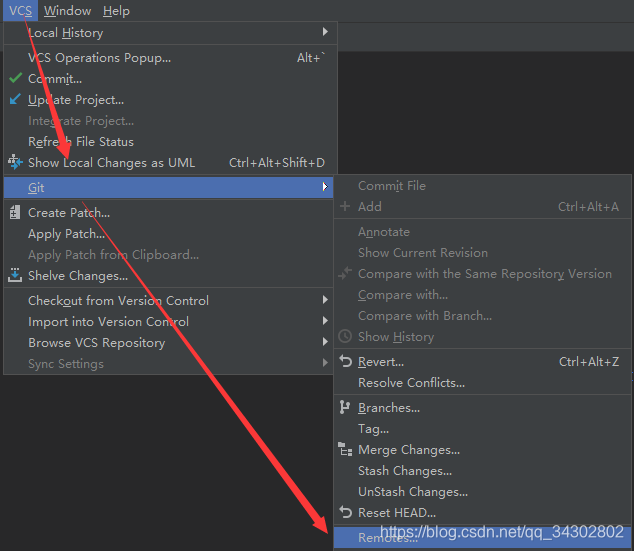Click the merge icon beside Merge Changes

tap(345, 449)
